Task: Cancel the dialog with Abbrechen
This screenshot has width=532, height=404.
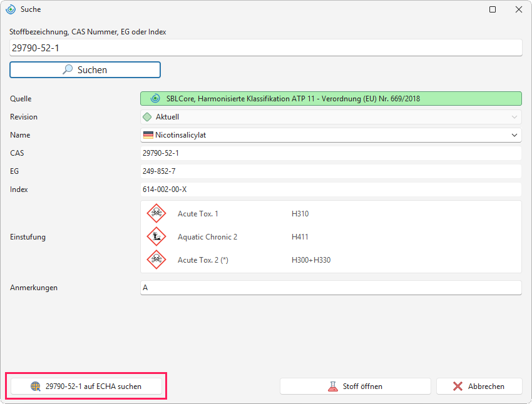Action: 479,386
